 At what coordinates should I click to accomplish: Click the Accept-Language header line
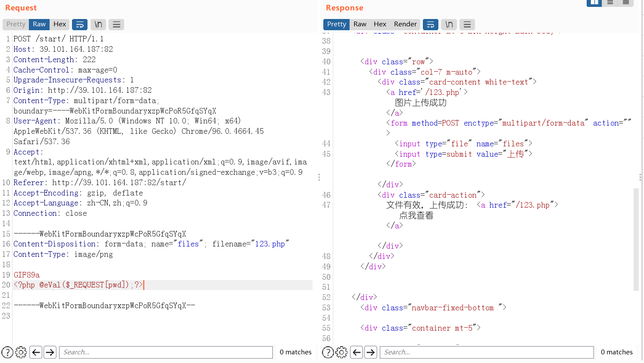80,203
